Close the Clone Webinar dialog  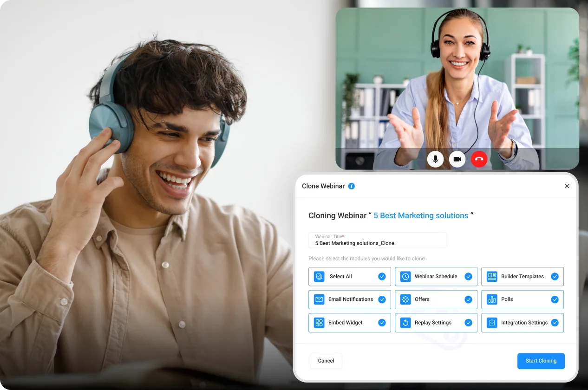[x=567, y=186]
